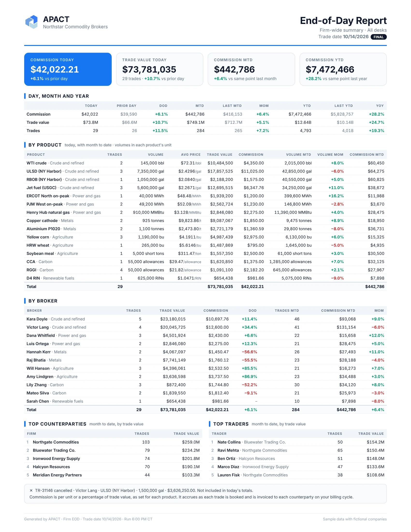
Task: Click the Trades row YOY +19.3%
Action: point(376,131)
